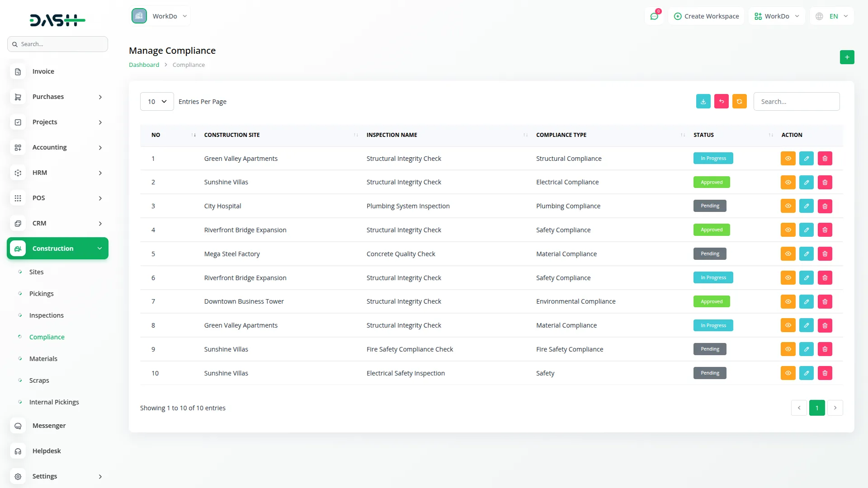Click the orange refresh table icon
This screenshot has height=488, width=868.
coord(739,102)
